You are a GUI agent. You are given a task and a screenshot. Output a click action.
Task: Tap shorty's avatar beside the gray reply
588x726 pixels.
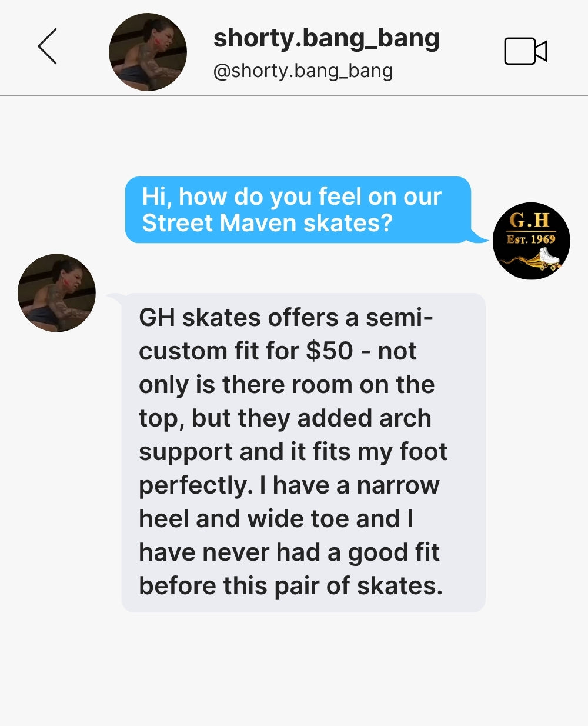[56, 293]
